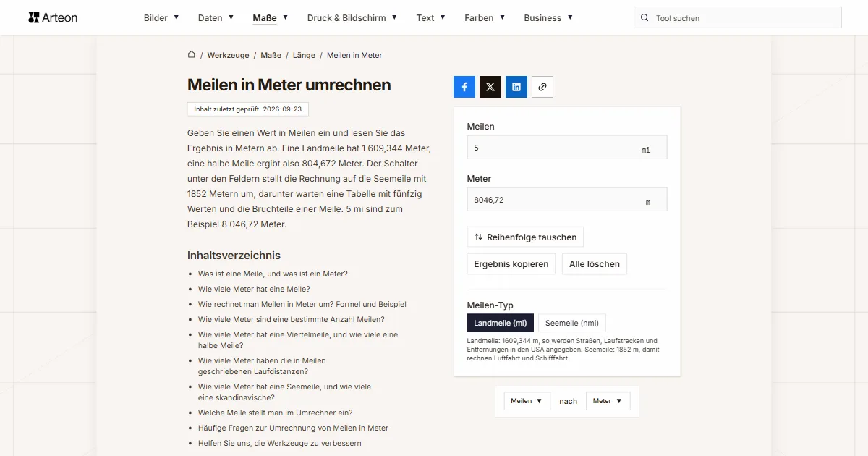
Task: Jump to Seemeile and skandinavische section
Action: 284,392
